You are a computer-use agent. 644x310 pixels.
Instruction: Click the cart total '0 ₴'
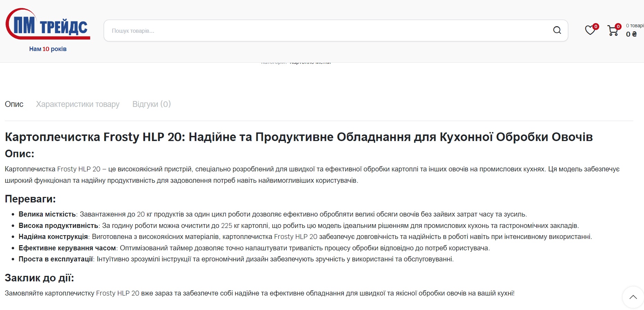coord(631,34)
